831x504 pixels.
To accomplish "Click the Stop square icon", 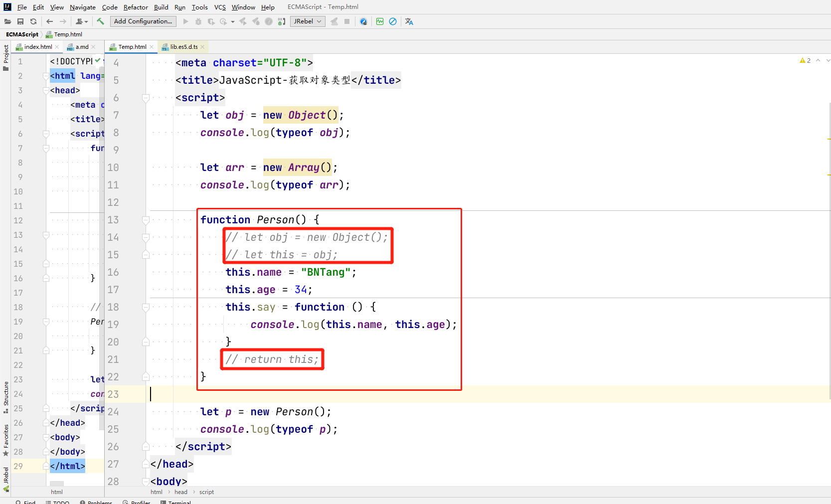I will tap(347, 21).
